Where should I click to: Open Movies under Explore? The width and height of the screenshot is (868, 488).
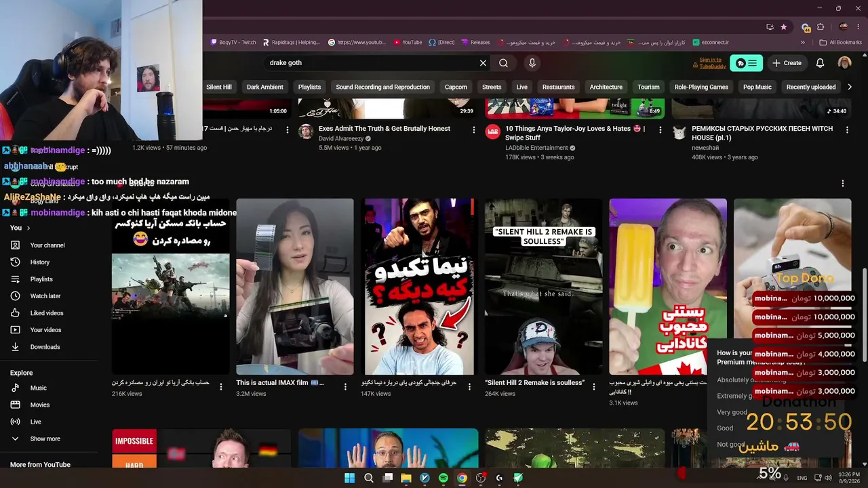point(40,405)
